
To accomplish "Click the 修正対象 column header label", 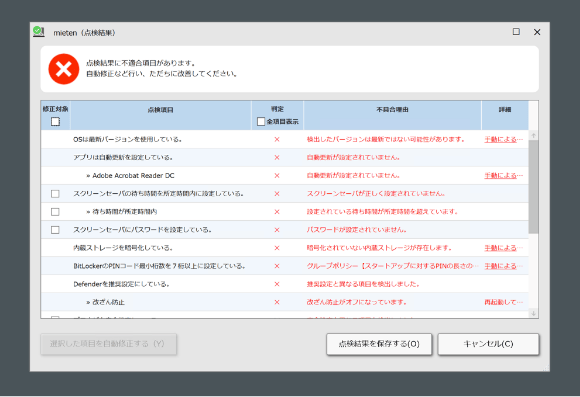I will [x=55, y=109].
